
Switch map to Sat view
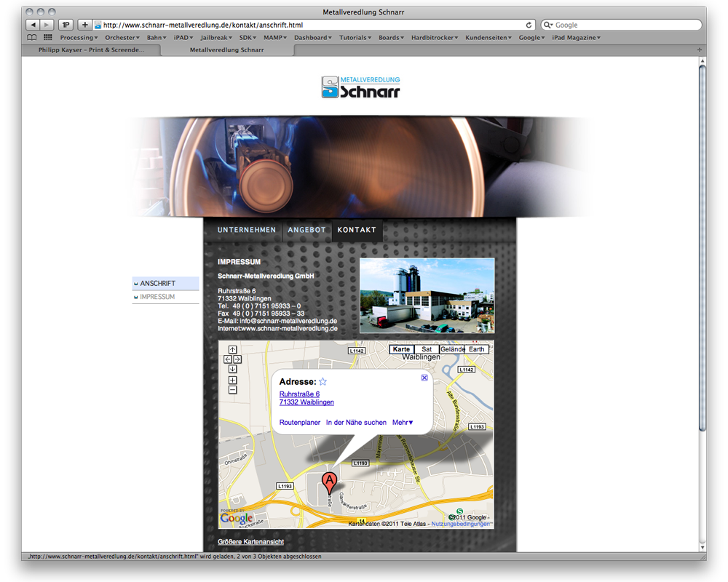coord(427,349)
